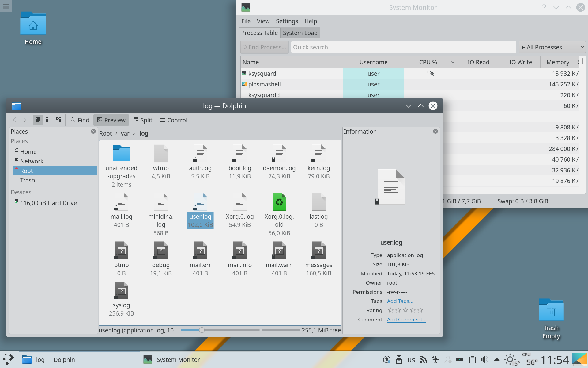Open the Control menu in Dolphin
Image resolution: width=588 pixels, height=368 pixels.
click(x=174, y=120)
